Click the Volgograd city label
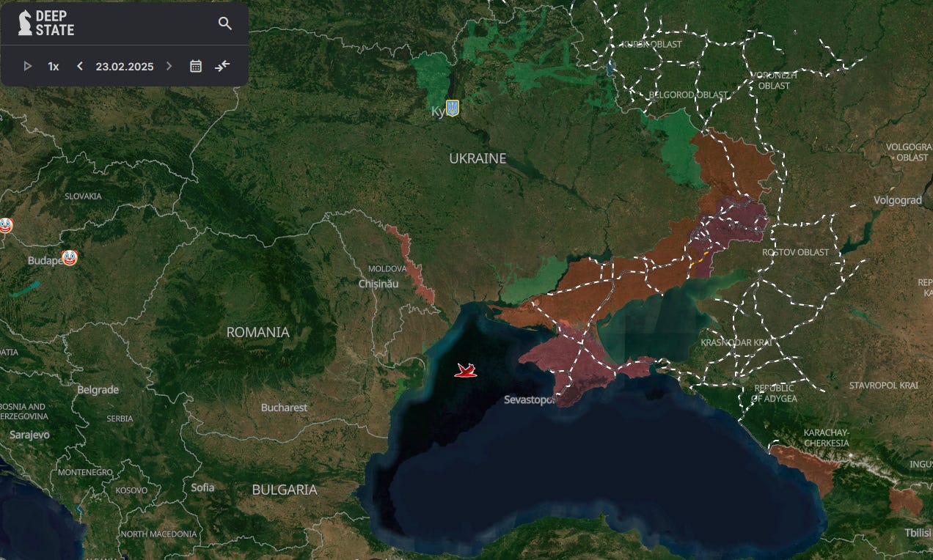 pos(897,200)
